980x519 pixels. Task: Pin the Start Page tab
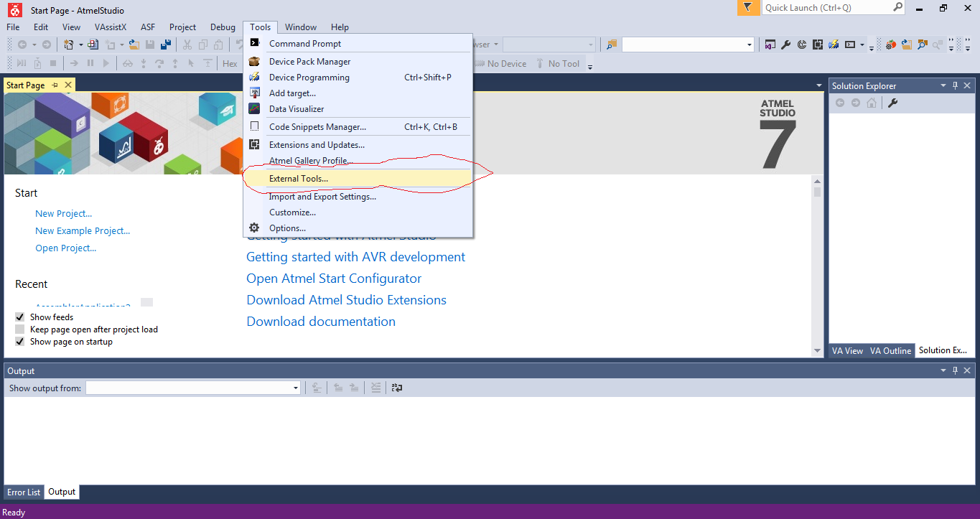coord(55,85)
